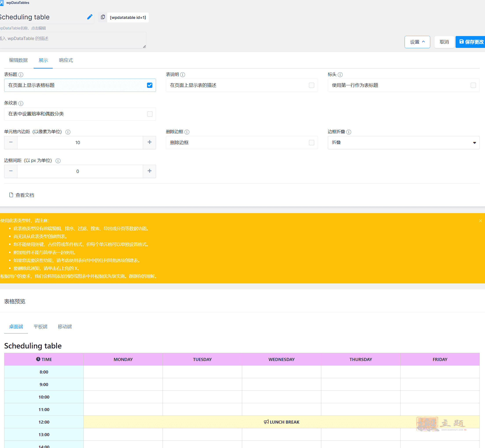Open info tooltip next to 表说明

click(183, 75)
